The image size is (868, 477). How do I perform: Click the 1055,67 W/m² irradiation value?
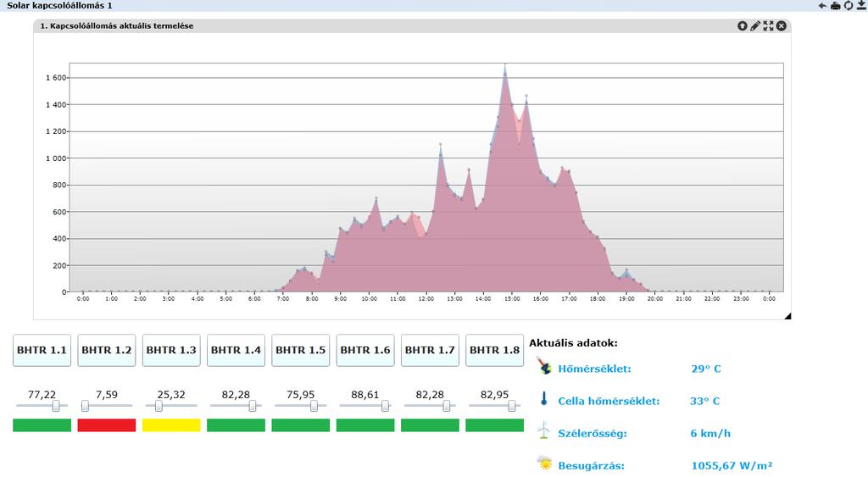coord(732,465)
